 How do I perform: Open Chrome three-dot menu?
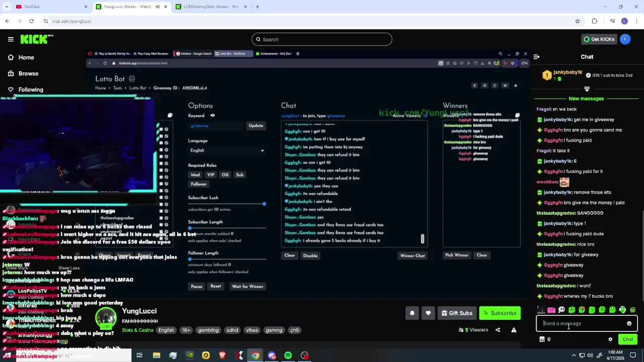636,21
